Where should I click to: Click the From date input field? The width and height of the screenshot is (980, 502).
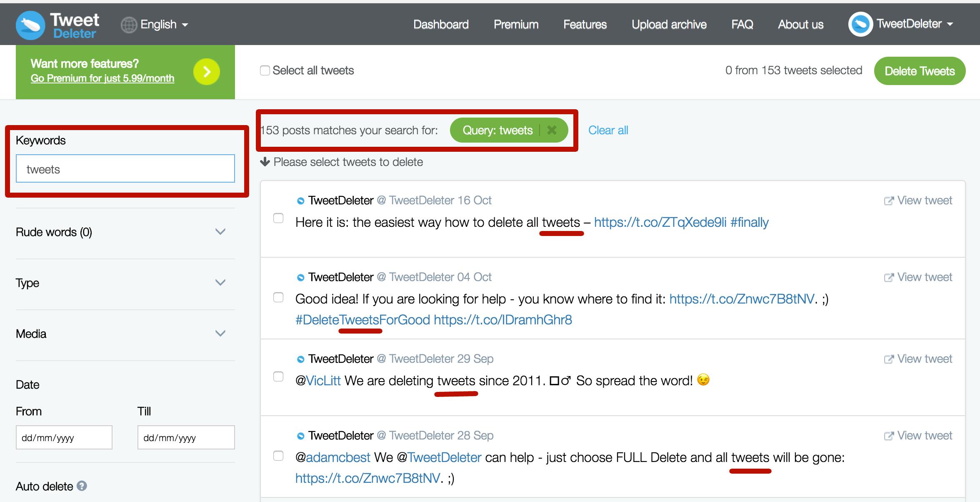(64, 437)
